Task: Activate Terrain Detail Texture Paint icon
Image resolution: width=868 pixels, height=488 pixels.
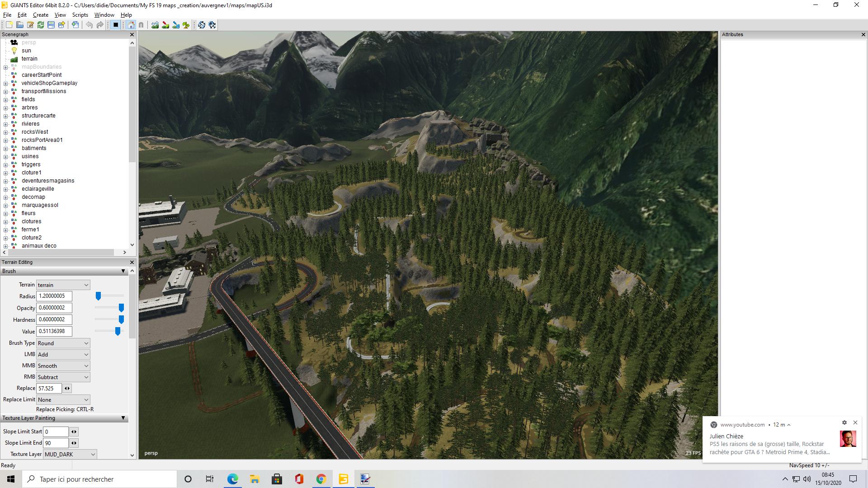Action: 165,25
